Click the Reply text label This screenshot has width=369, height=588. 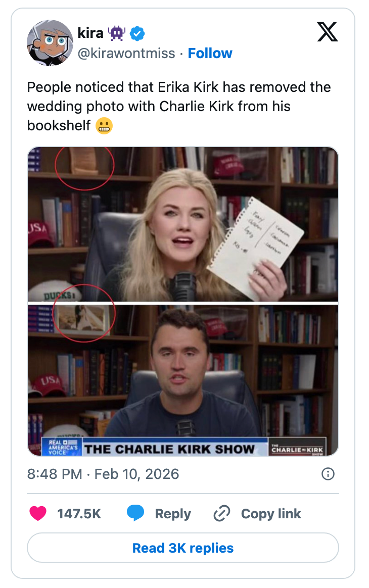tap(173, 514)
